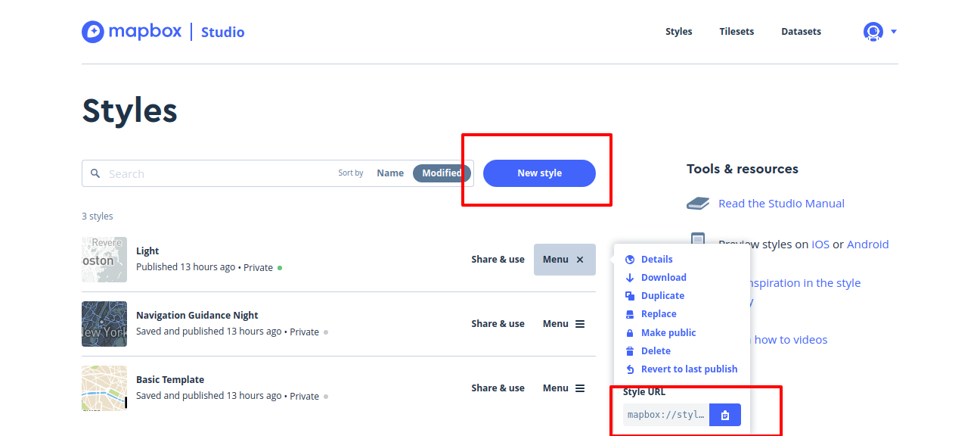Open the Datasets tab

point(802,32)
